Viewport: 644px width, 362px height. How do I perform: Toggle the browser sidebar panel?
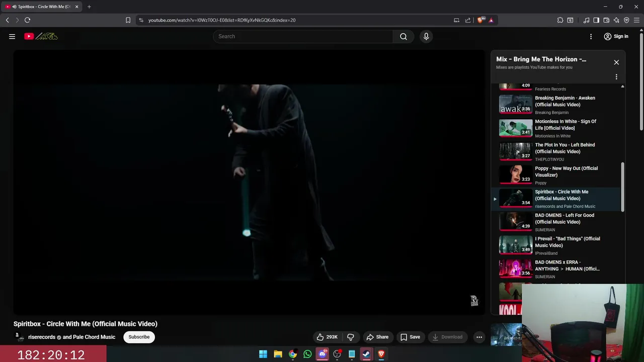click(x=596, y=20)
